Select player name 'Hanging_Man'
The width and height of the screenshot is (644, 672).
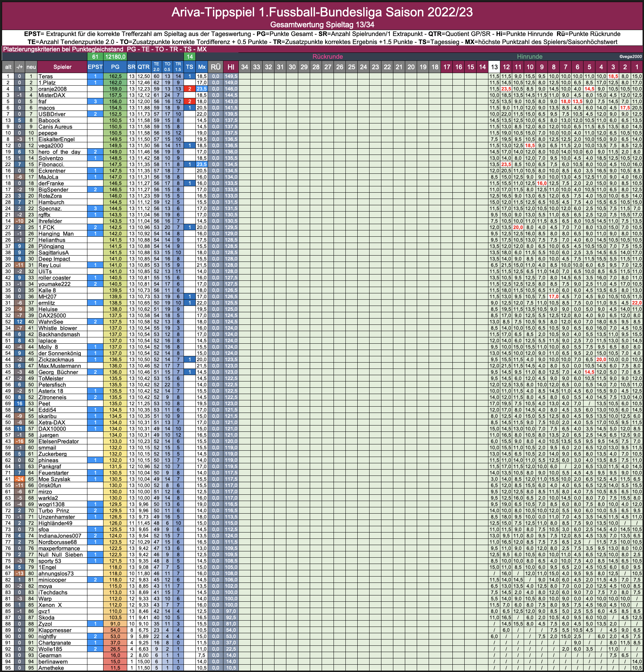(x=56, y=234)
